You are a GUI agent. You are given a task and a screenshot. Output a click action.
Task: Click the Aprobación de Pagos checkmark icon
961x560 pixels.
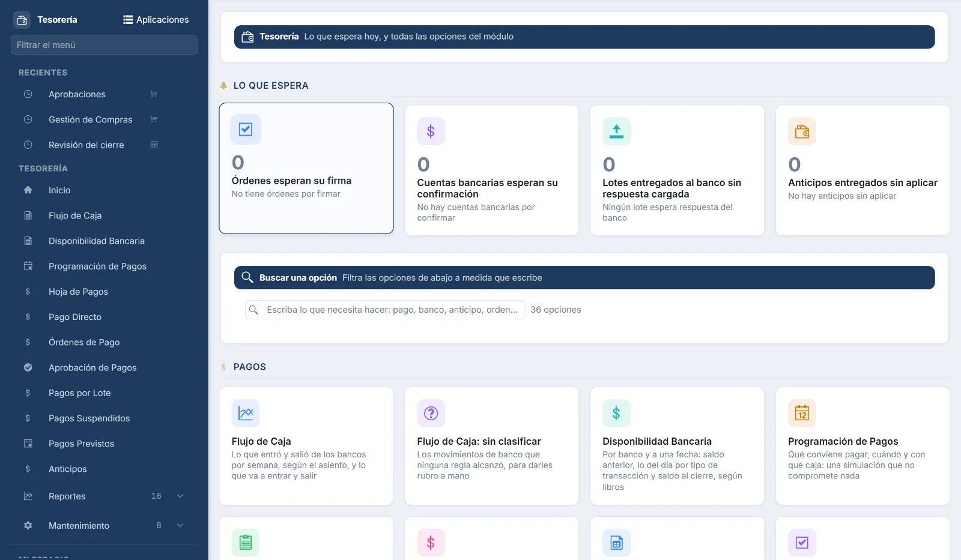(x=28, y=367)
